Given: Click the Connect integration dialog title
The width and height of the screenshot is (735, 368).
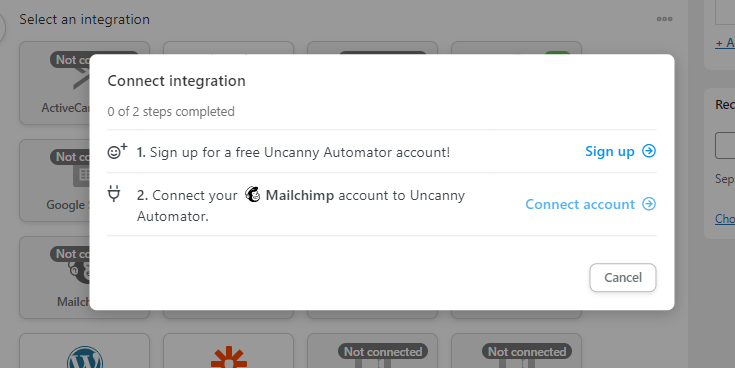Looking at the screenshot, I should coord(176,81).
